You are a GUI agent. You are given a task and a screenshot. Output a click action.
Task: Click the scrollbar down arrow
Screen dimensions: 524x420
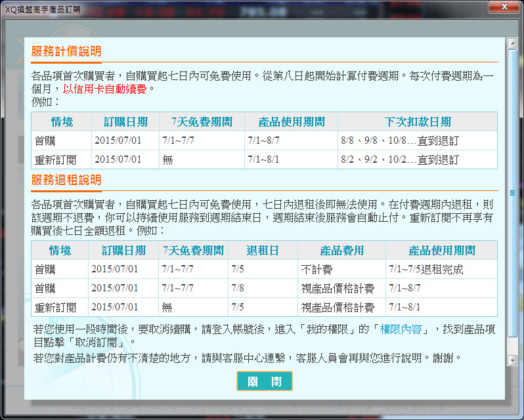[512, 360]
